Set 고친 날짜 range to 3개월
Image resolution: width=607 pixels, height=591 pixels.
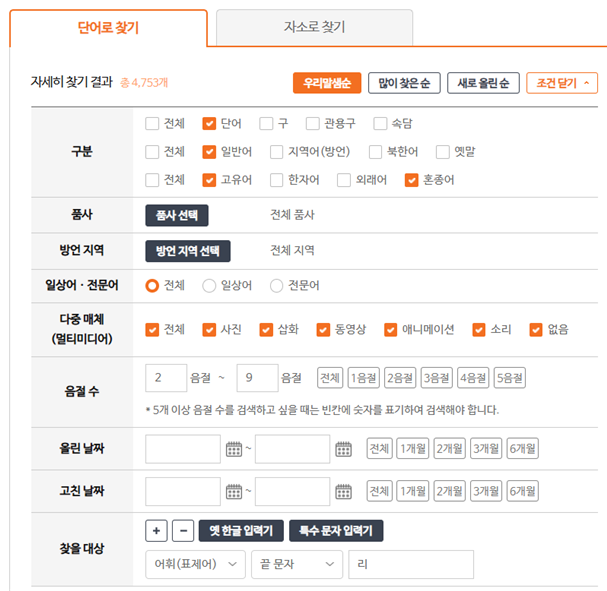[486, 491]
